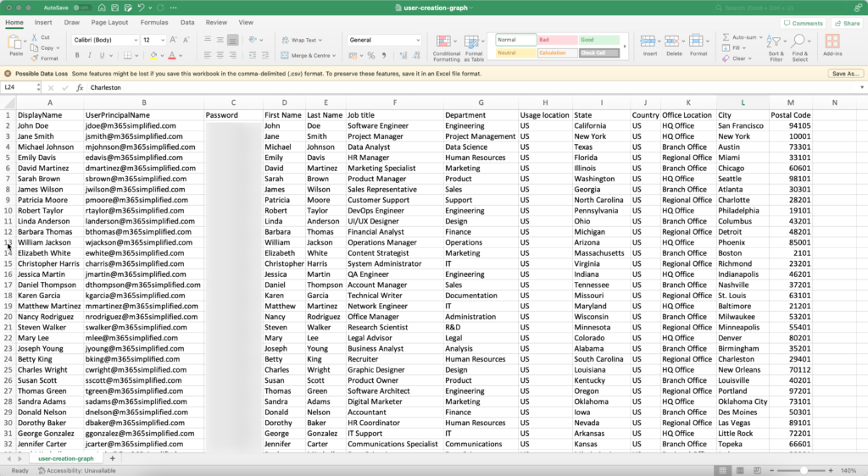Expand the cell styles gallery arrow
Screen dimensions: 868x476
tap(625, 47)
